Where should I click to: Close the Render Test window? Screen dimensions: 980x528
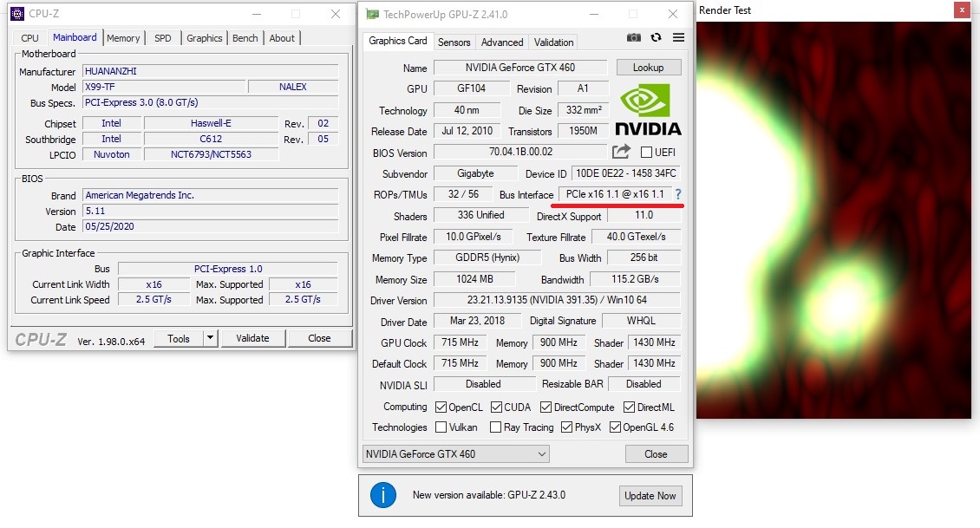[962, 10]
